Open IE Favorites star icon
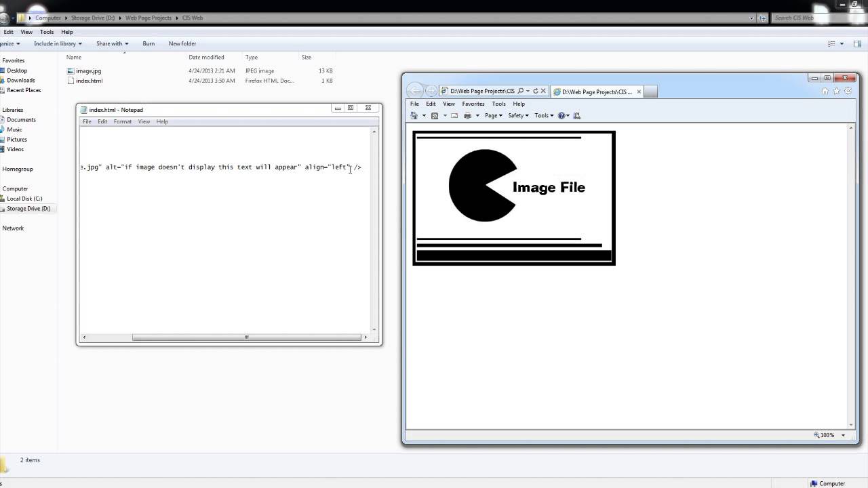This screenshot has height=488, width=868. 836,91
